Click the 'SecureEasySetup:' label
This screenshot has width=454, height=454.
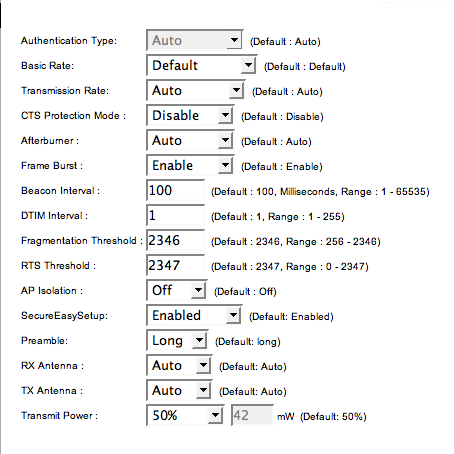64,316
